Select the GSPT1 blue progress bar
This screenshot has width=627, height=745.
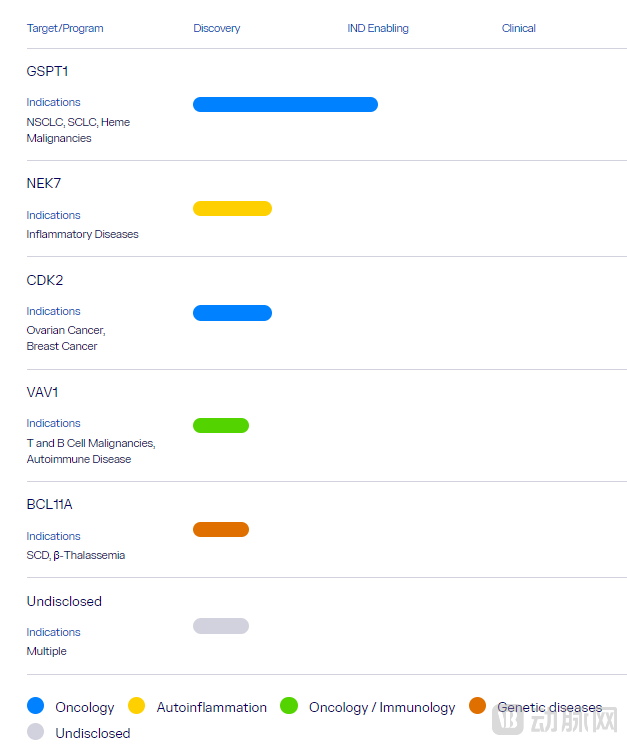pos(285,105)
